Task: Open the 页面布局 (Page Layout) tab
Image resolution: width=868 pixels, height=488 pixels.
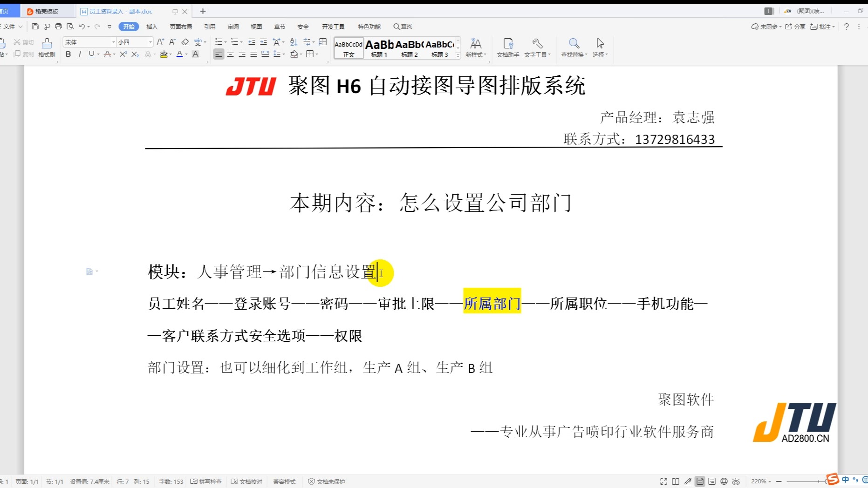Action: 181,27
